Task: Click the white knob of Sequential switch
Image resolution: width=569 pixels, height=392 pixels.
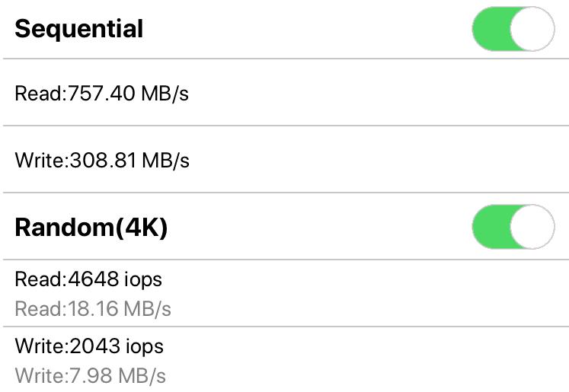Action: [531, 29]
